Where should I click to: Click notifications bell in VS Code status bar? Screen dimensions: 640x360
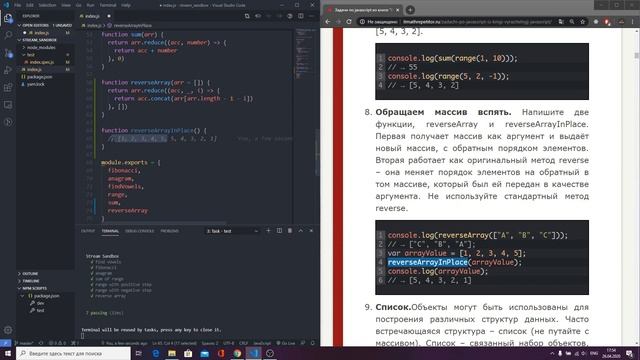[x=313, y=343]
